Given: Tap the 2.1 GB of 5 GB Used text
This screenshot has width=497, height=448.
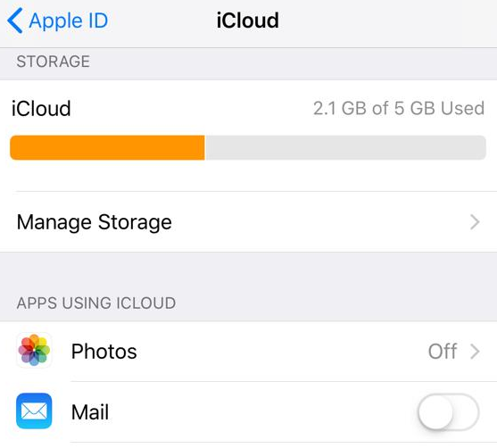Looking at the screenshot, I should (x=399, y=109).
